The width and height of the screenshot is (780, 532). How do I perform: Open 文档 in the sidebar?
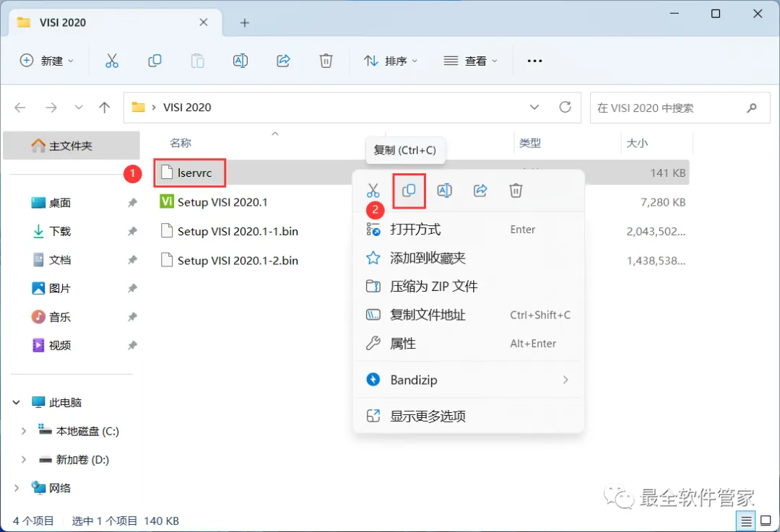(x=60, y=260)
